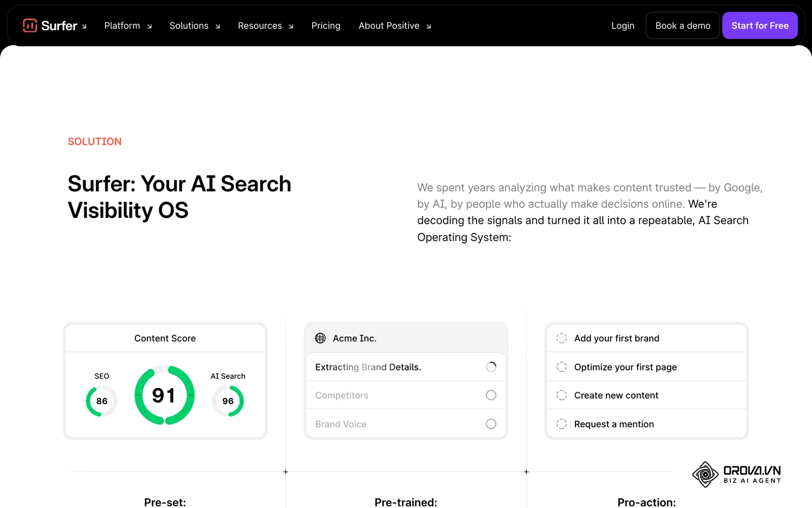The image size is (812, 508).
Task: Click the Pre-set: column heading
Action: tap(165, 502)
